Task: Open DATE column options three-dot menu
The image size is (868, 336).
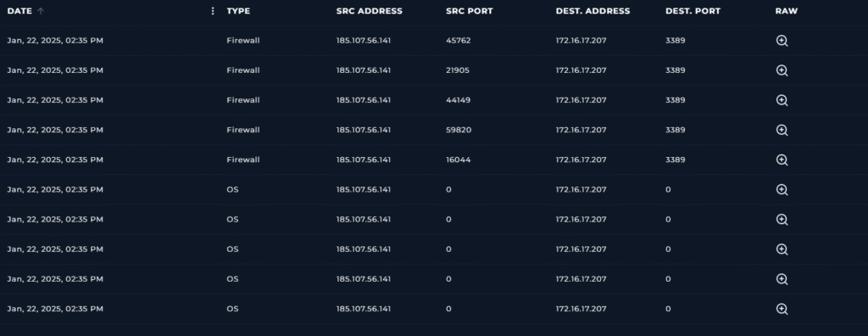Action: tap(213, 11)
